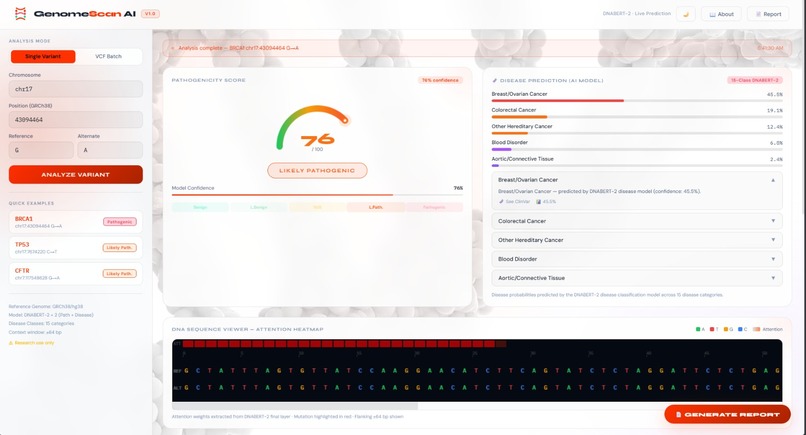This screenshot has width=806, height=435.
Task: Click the Likely Pathogenic verdict pill
Action: click(317, 171)
